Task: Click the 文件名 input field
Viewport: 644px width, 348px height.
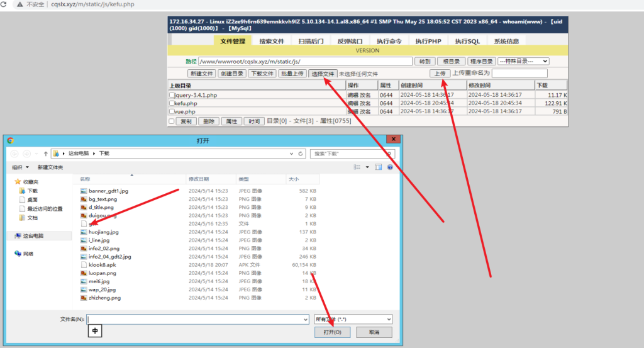Action: [197, 319]
